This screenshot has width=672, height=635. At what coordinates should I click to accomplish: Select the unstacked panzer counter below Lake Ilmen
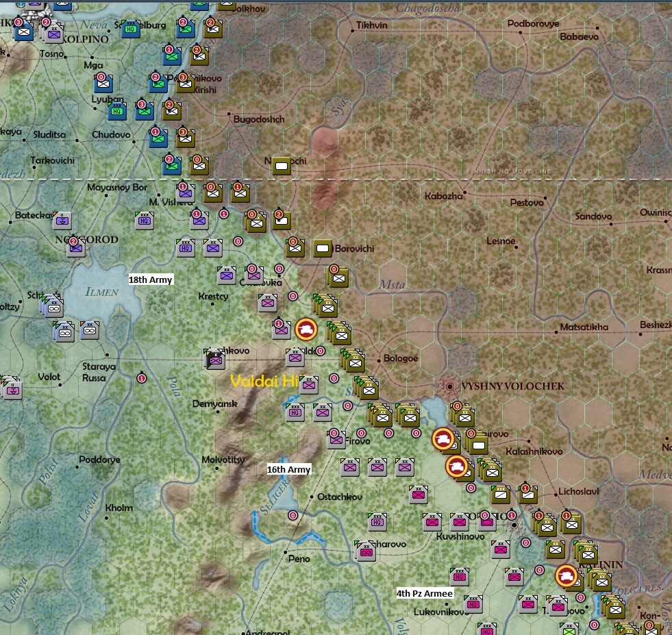(x=90, y=330)
